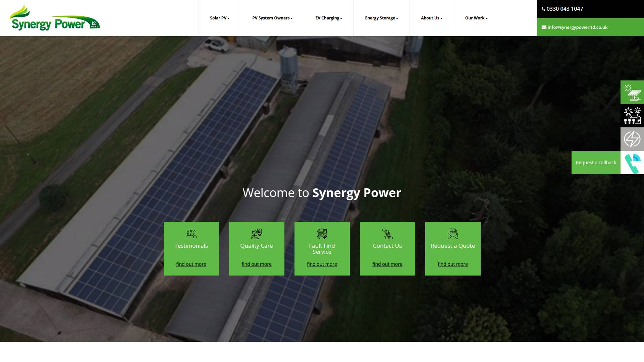Viewport: 644px width, 362px height.
Task: Click the Testimonials people icon
Action: [191, 234]
